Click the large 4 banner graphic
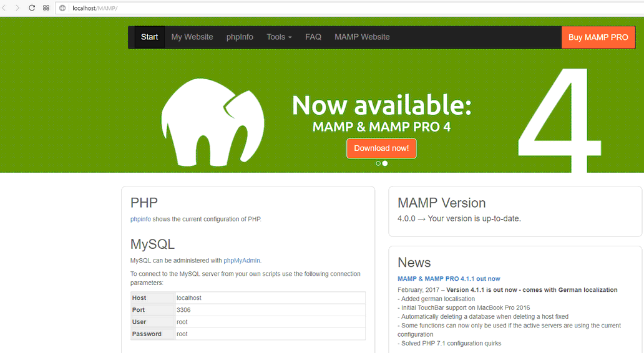 tap(559, 120)
